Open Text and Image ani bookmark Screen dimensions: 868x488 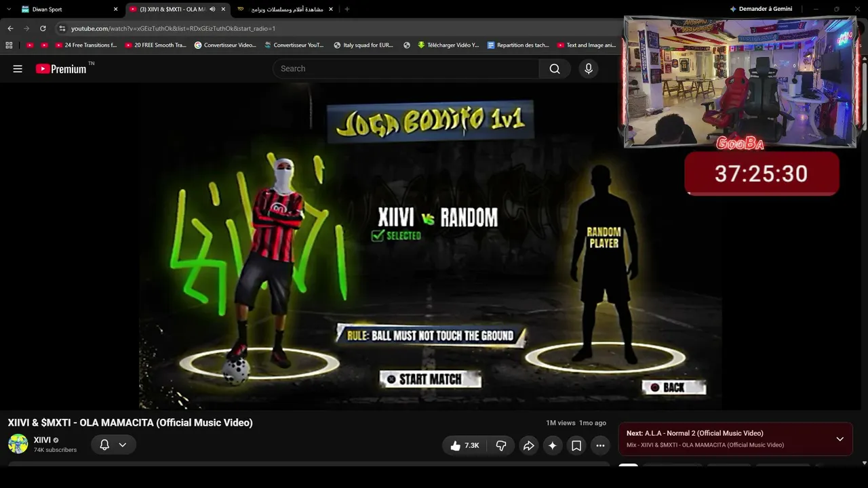pyautogui.click(x=587, y=45)
